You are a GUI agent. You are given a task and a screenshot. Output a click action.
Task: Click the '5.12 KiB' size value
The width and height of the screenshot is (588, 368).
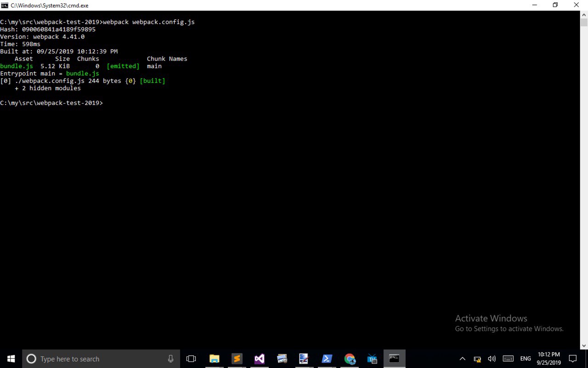pos(55,66)
